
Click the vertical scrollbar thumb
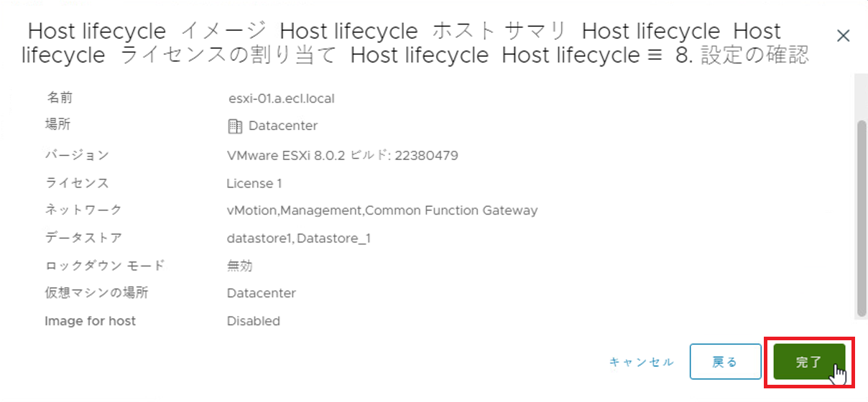click(862, 218)
